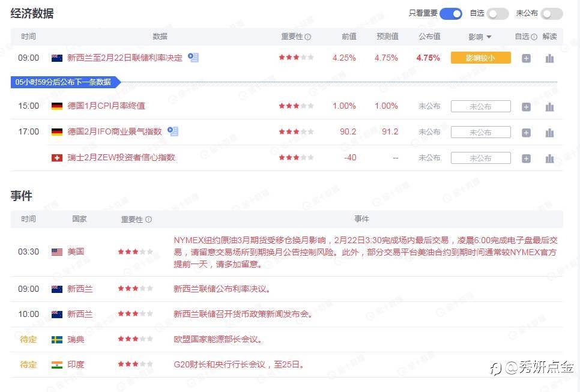Open chart analysis for 新西兰联储利率决定
The height and width of the screenshot is (392, 580).
(x=549, y=58)
